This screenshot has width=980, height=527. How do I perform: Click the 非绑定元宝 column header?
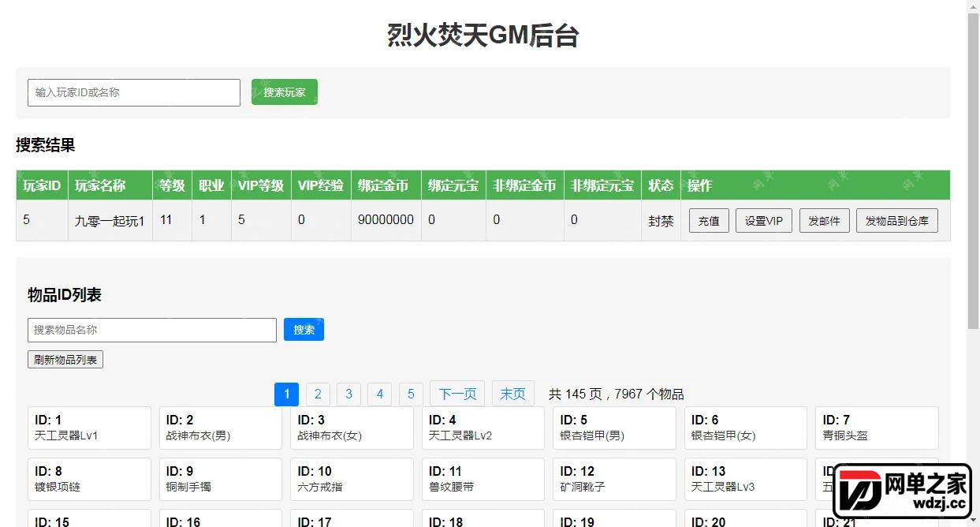[602, 185]
